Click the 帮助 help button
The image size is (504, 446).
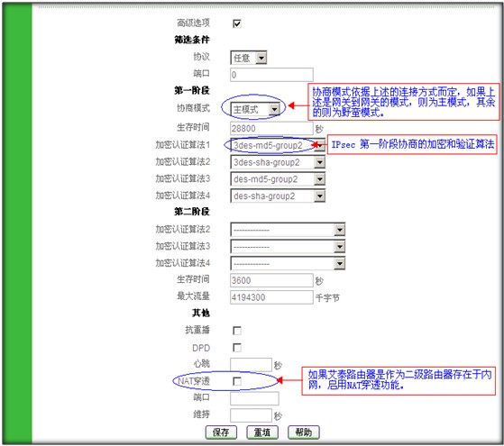pos(304,432)
